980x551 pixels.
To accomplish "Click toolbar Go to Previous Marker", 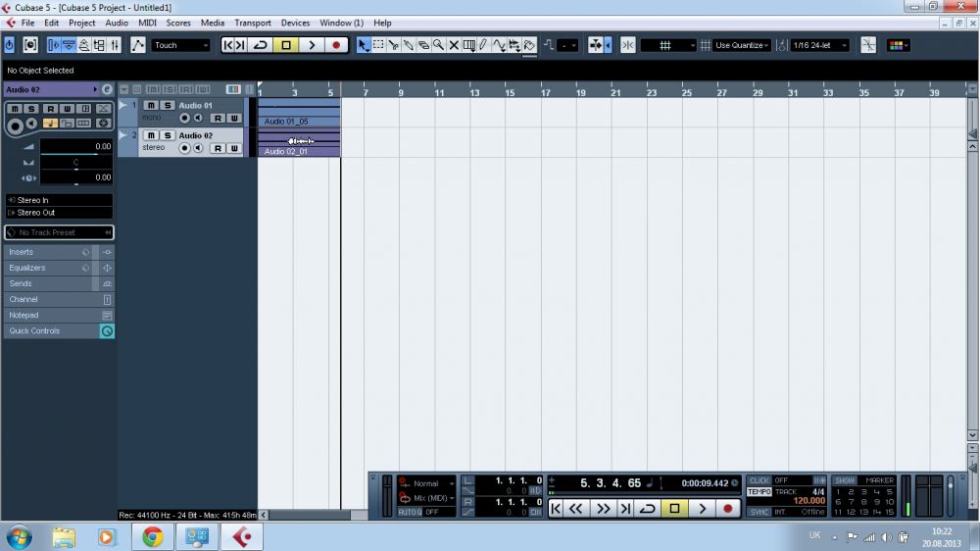I will [x=228, y=45].
